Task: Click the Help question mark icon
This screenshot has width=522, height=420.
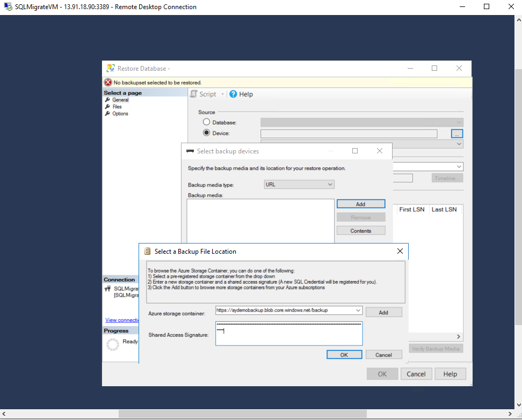Action: [x=233, y=94]
